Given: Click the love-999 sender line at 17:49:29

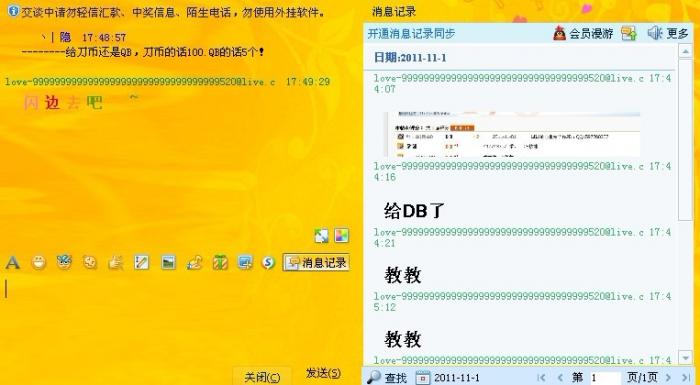Looking at the screenshot, I should coord(167,82).
